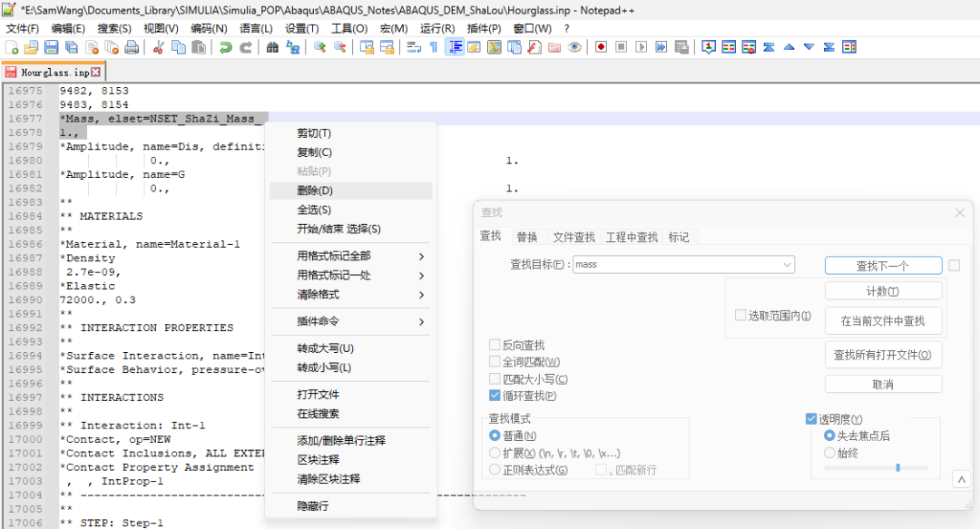Close the current document via toolbar icon
The height and width of the screenshot is (529, 980).
click(92, 47)
